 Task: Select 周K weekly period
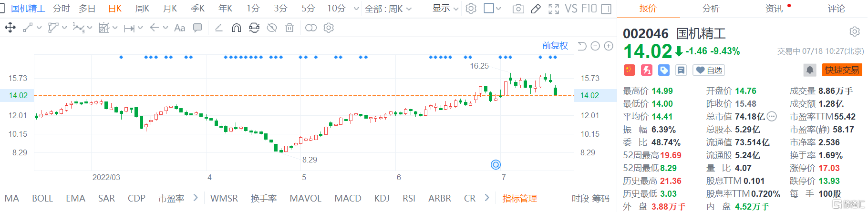[x=143, y=9]
